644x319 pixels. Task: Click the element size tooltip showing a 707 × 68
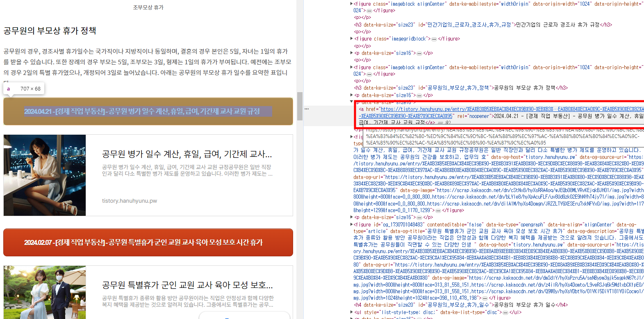(x=24, y=88)
